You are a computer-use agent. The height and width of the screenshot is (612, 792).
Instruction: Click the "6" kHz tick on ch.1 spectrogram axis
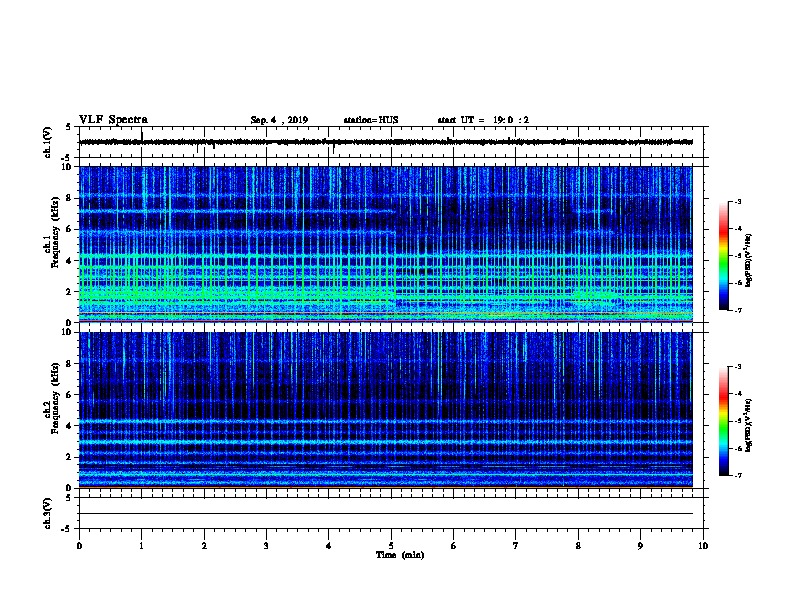coord(70,230)
